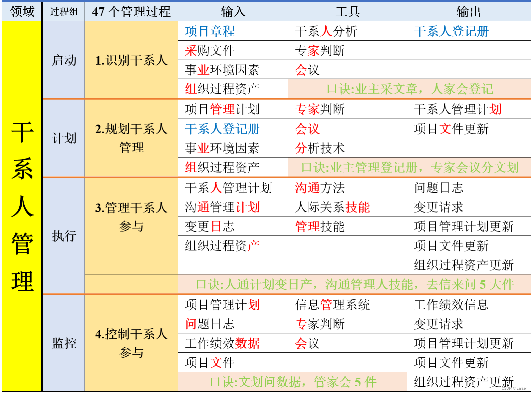Click the 过程组 column header

click(64, 12)
